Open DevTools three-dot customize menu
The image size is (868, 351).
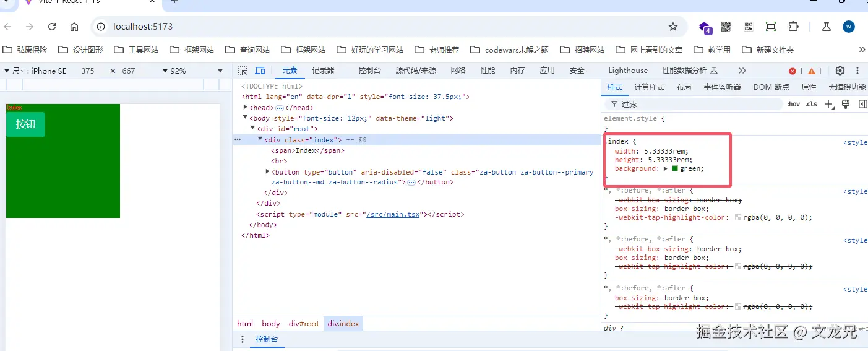857,71
